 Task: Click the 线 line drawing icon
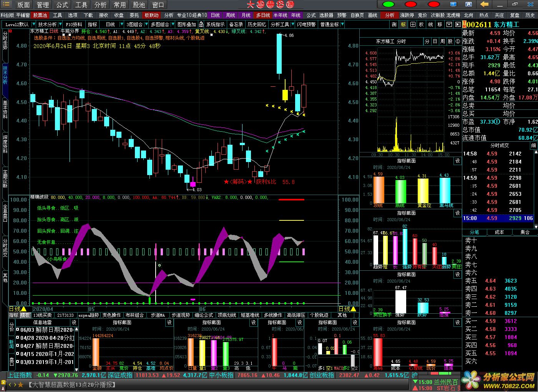[431, 24]
